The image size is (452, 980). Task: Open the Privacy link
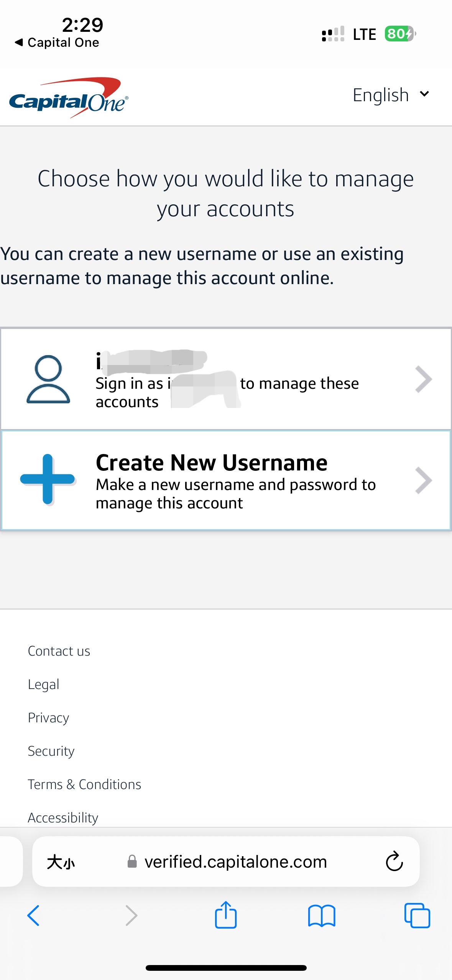pyautogui.click(x=49, y=718)
